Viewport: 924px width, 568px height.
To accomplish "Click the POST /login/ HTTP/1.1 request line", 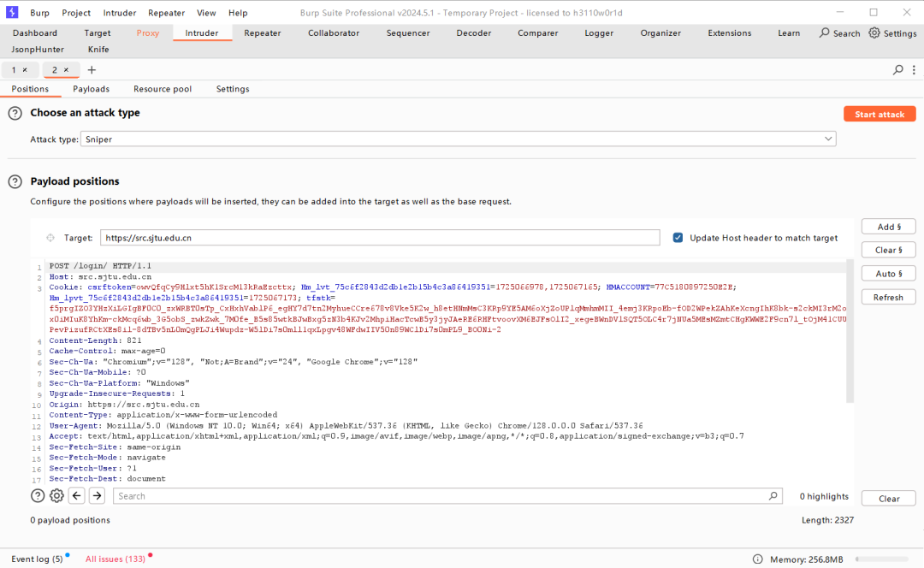I will coord(100,266).
